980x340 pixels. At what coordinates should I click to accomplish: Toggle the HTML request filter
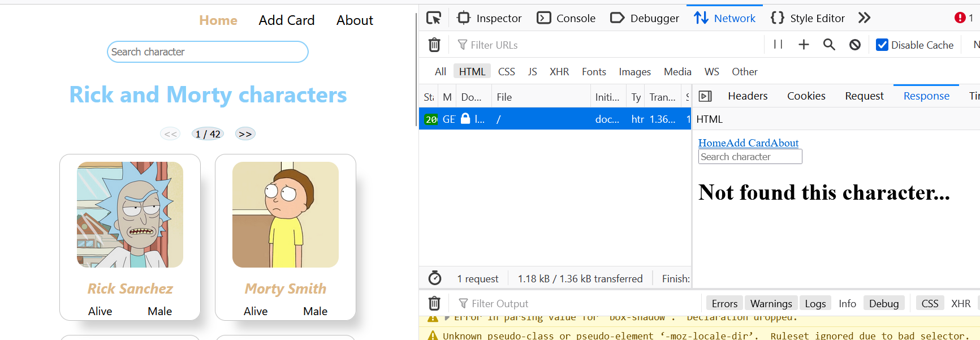472,72
